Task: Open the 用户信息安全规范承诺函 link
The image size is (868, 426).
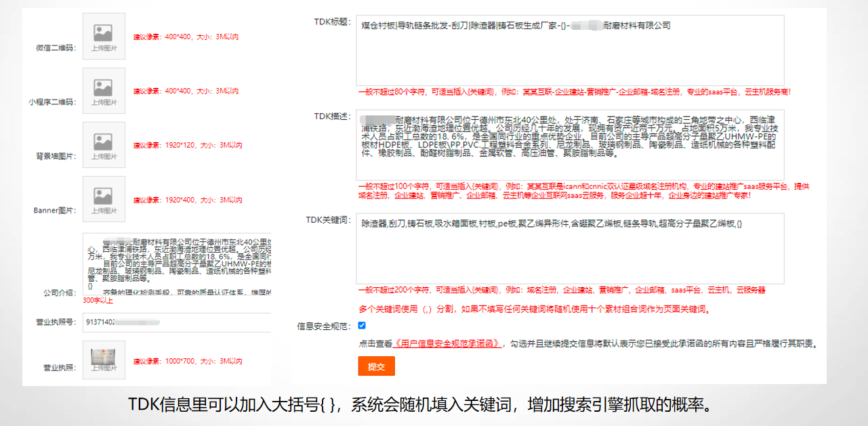Action: pyautogui.click(x=448, y=344)
